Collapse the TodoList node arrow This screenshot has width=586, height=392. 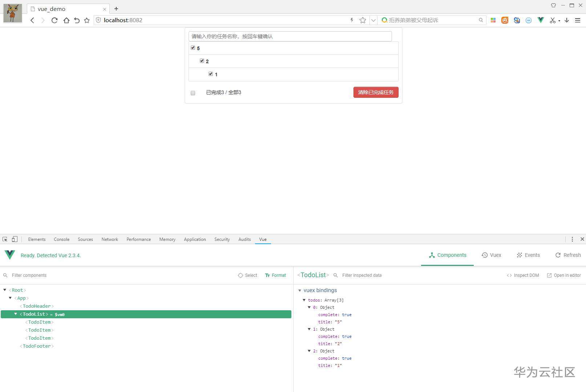[16, 314]
